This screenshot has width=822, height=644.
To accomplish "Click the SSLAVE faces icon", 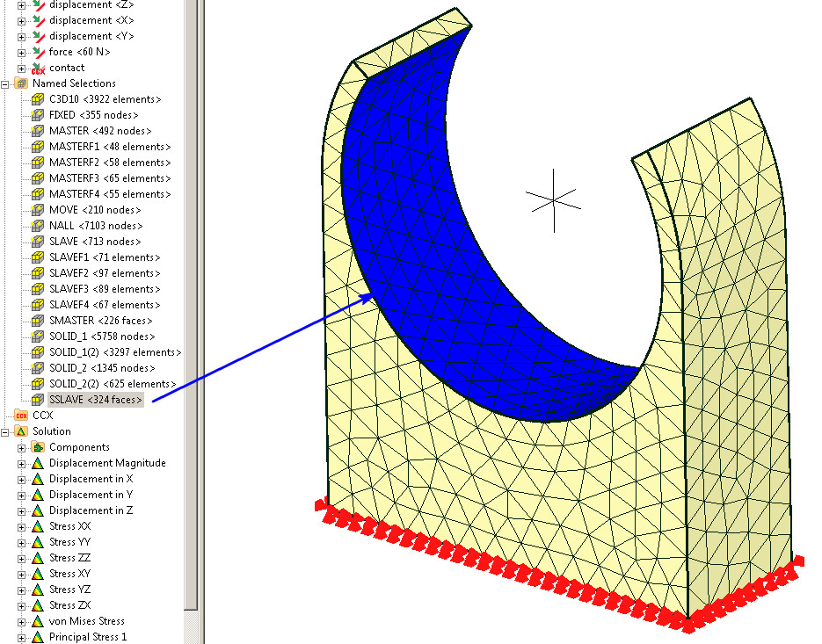I will tap(38, 400).
